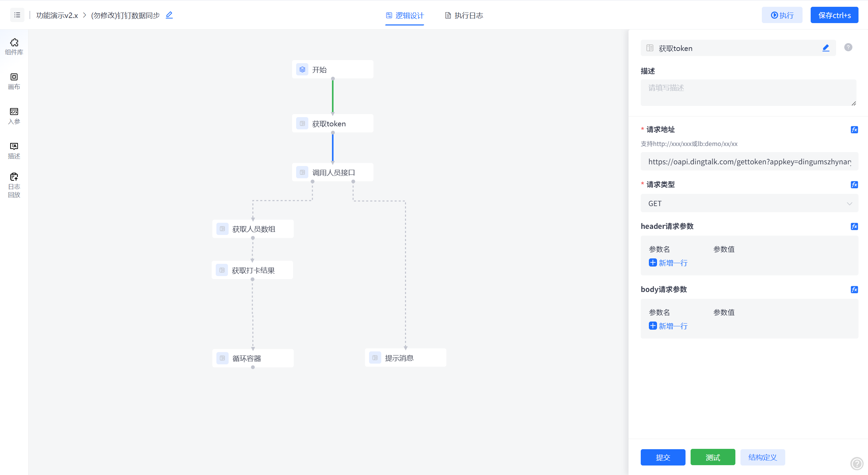Open the 入参 input parameters icon
Image resolution: width=868 pixels, height=475 pixels.
tap(14, 116)
